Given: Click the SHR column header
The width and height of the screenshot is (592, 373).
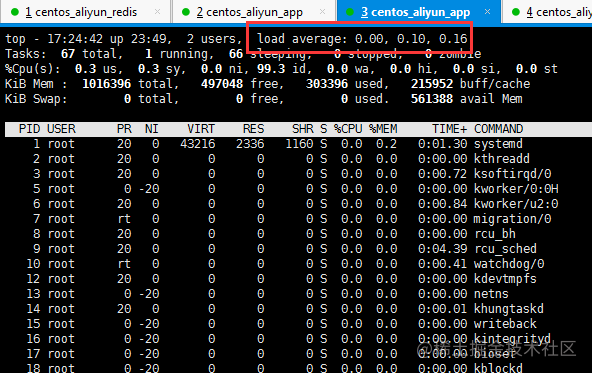Looking at the screenshot, I should point(303,129).
